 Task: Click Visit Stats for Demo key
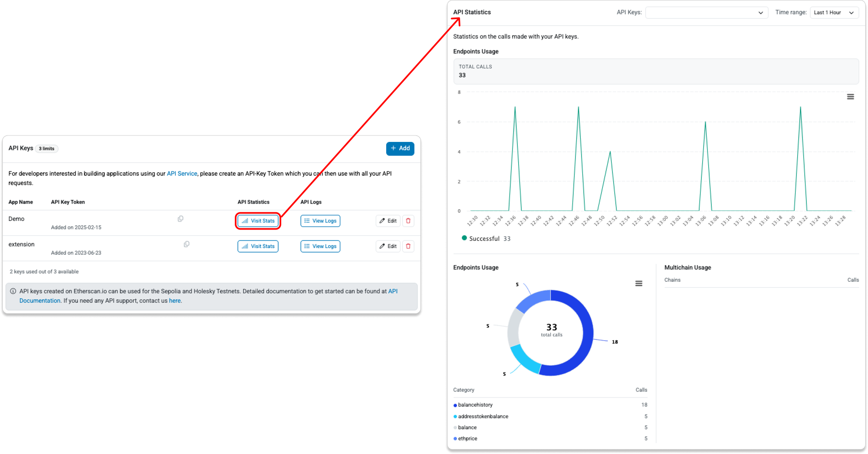click(258, 221)
